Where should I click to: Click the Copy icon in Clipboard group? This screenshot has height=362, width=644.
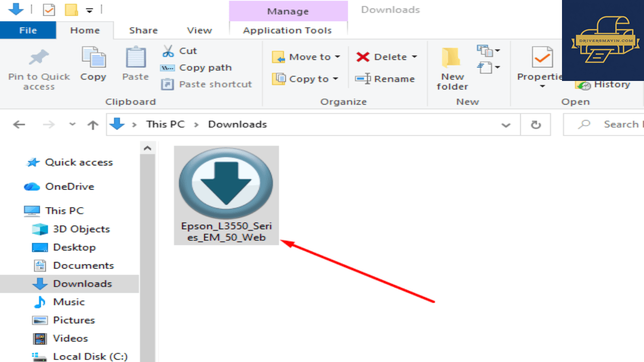93,57
